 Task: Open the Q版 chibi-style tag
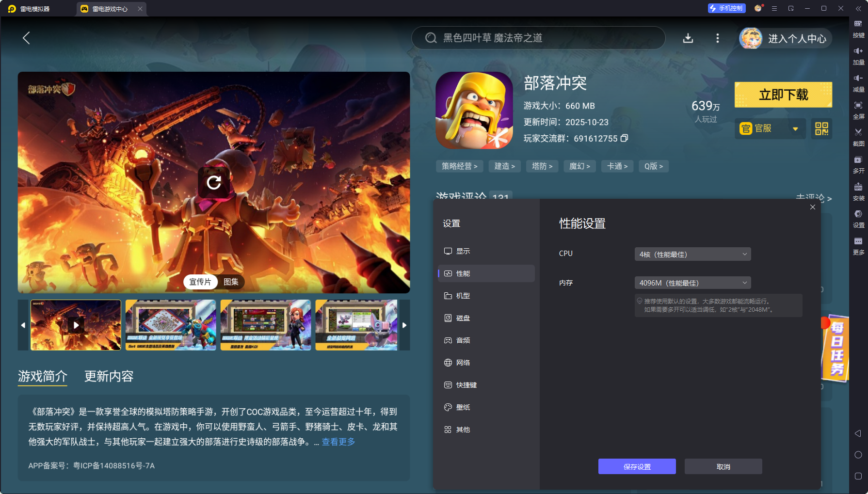click(654, 166)
